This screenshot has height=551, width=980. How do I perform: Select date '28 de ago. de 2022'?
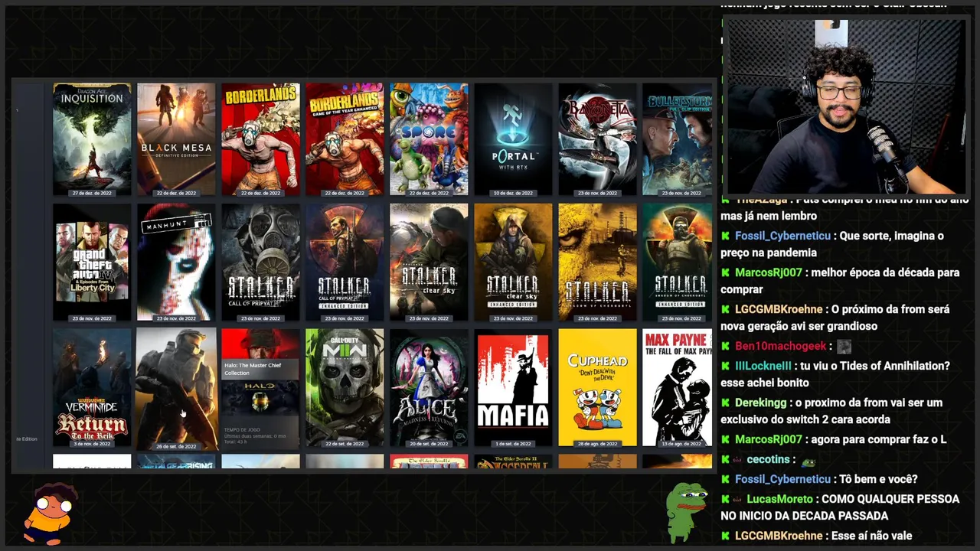coord(597,444)
